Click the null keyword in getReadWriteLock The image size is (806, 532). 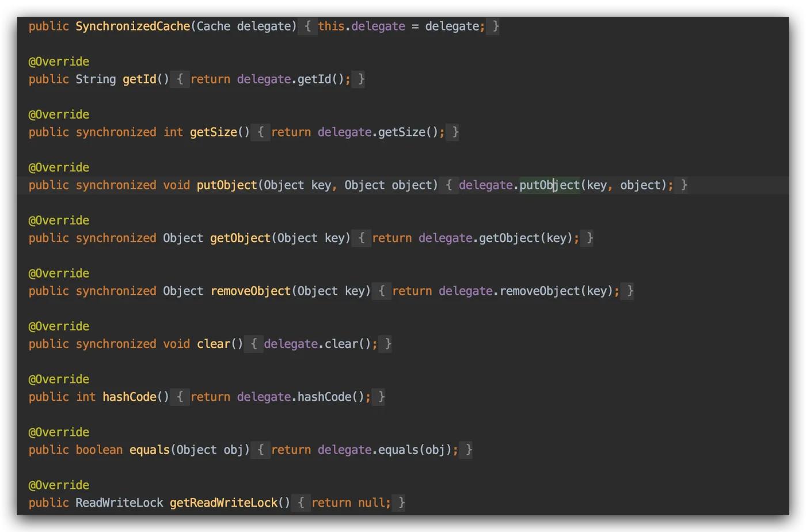coord(371,503)
